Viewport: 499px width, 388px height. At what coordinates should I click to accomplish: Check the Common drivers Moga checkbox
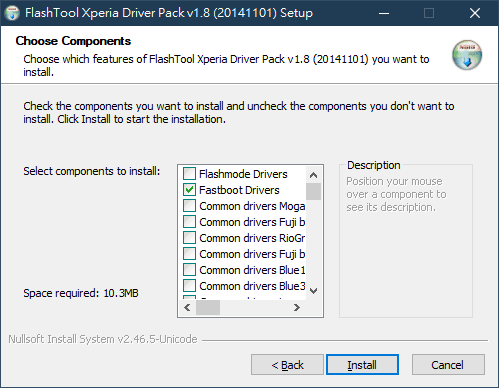[x=189, y=206]
